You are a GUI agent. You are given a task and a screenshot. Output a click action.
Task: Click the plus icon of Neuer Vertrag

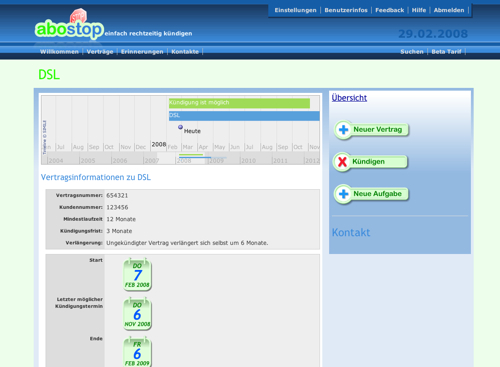(344, 129)
